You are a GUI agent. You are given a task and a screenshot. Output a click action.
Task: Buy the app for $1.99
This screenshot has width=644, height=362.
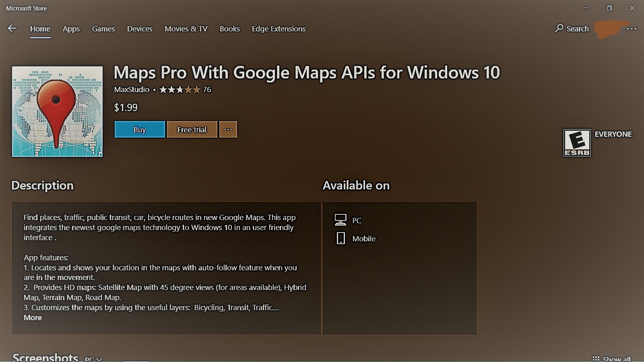click(x=140, y=130)
